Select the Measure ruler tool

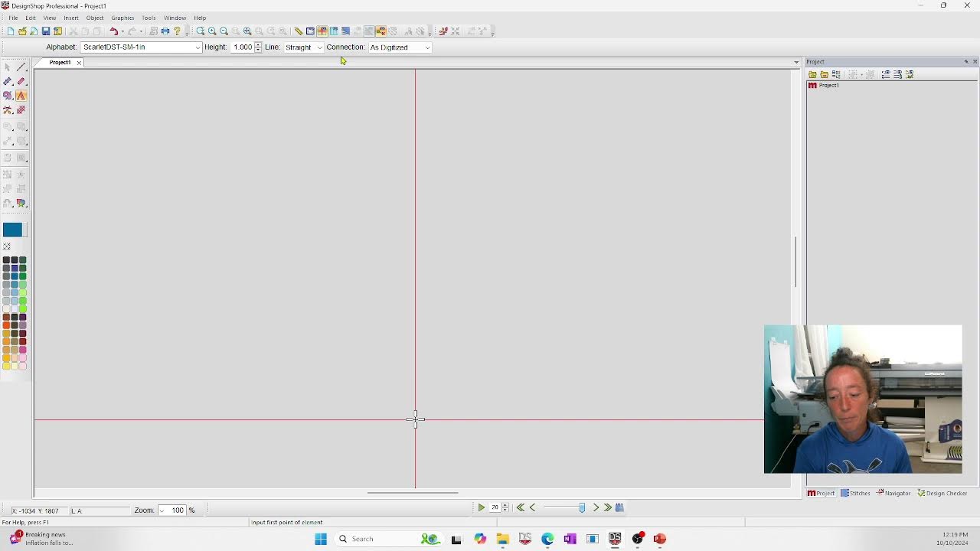299,31
